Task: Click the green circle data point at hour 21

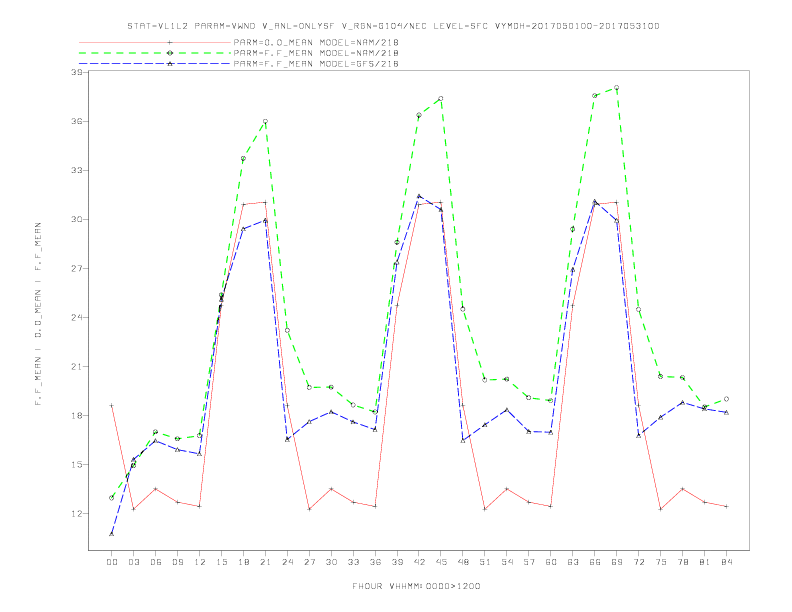Action: click(265, 122)
